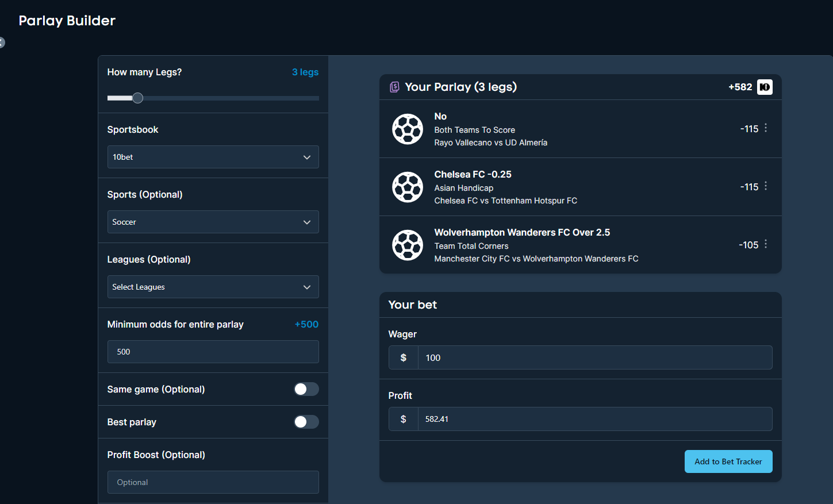Open options menu for Team Total Corners leg
Screen dimensions: 833x504
(766, 244)
